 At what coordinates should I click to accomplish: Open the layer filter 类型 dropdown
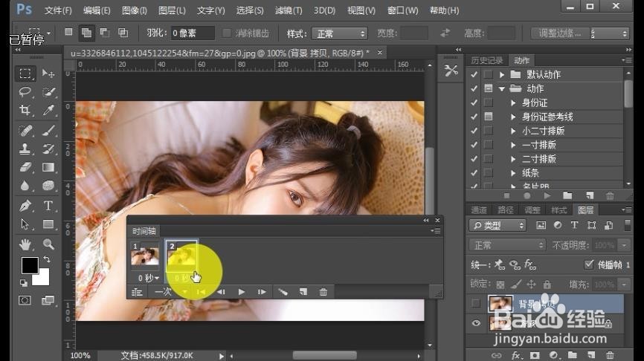tap(498, 225)
